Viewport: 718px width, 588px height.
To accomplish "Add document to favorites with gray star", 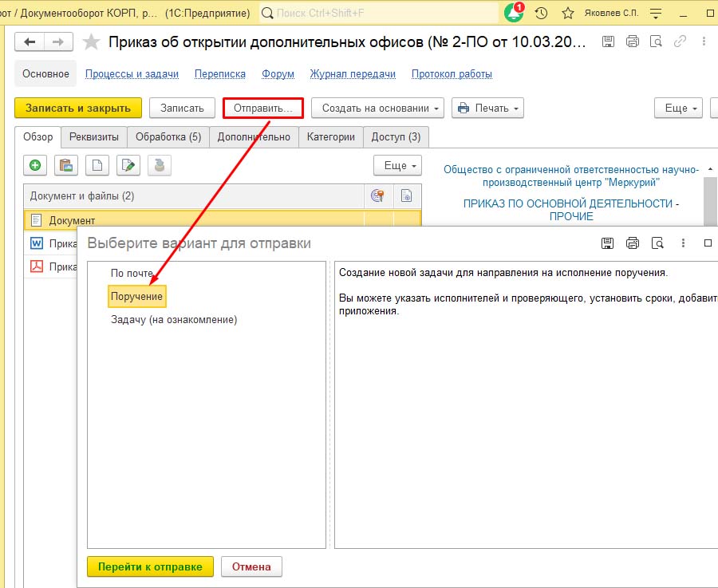I will (92, 43).
